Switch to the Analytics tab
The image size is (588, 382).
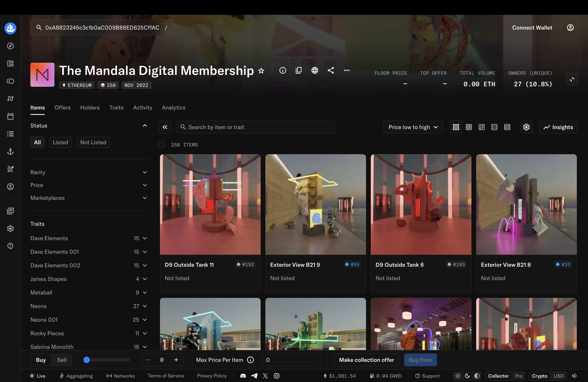coord(174,108)
